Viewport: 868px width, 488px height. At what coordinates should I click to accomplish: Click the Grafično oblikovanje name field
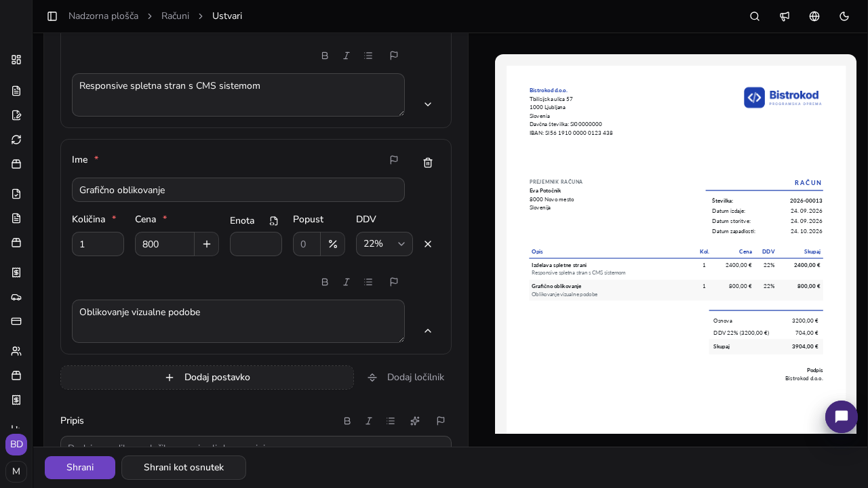238,190
